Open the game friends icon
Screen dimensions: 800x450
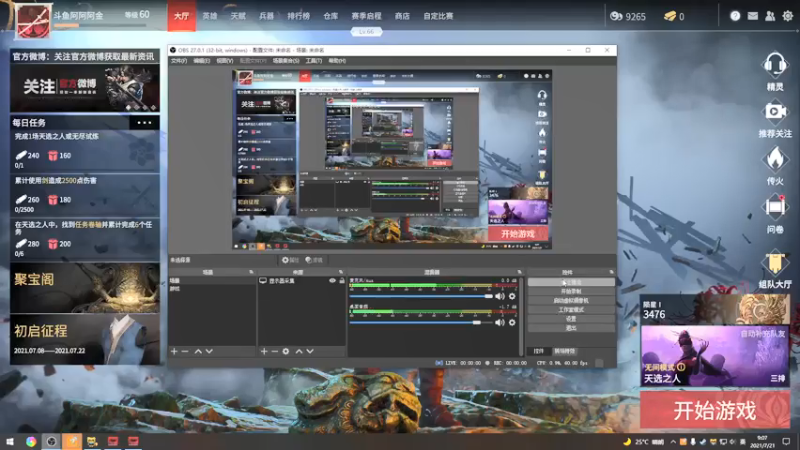tap(770, 16)
